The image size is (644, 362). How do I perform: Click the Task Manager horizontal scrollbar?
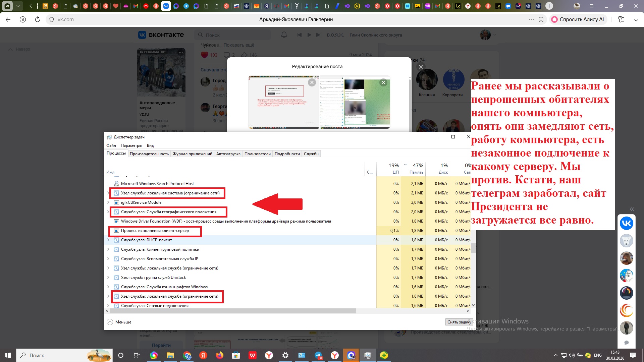pyautogui.click(x=233, y=311)
